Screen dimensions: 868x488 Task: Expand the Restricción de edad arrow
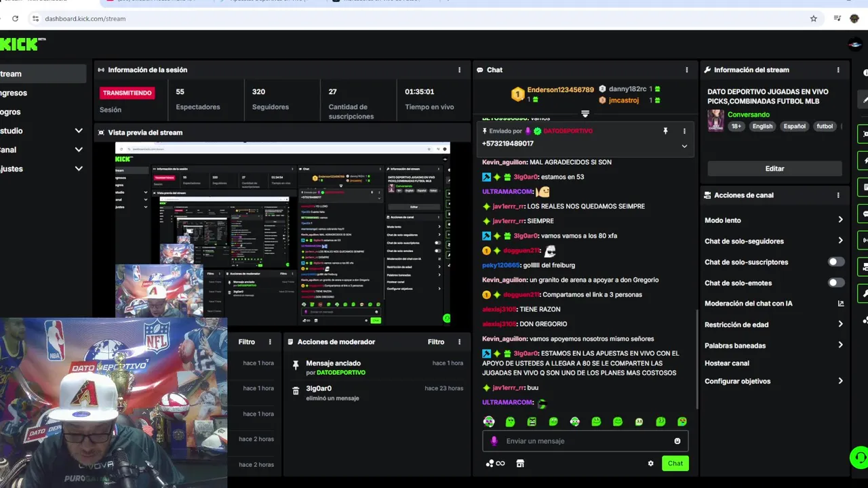(x=840, y=324)
